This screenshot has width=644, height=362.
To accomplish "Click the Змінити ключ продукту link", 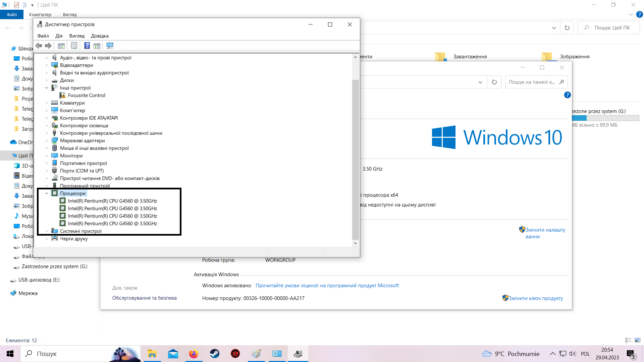I will [535, 298].
